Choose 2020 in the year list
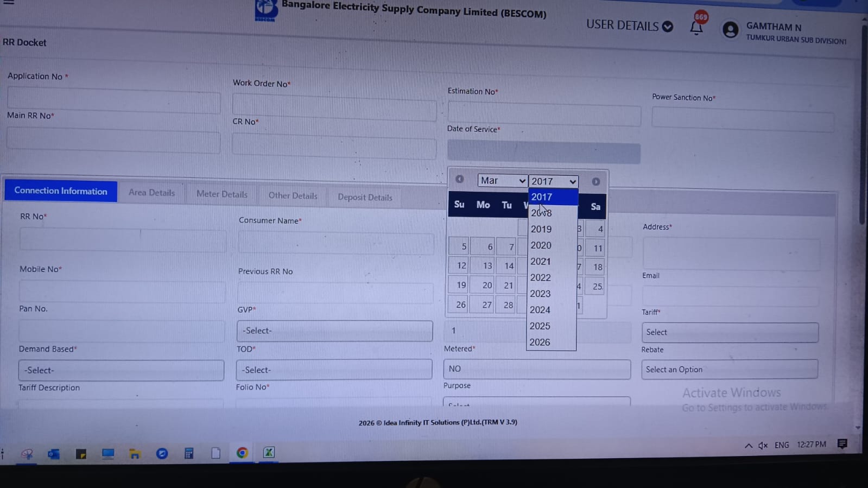The image size is (868, 488). tap(552, 245)
